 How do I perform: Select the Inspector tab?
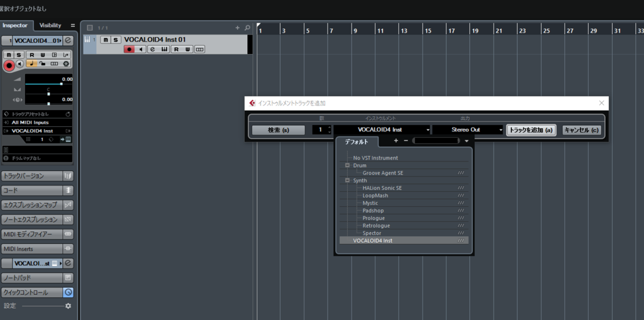[15, 26]
